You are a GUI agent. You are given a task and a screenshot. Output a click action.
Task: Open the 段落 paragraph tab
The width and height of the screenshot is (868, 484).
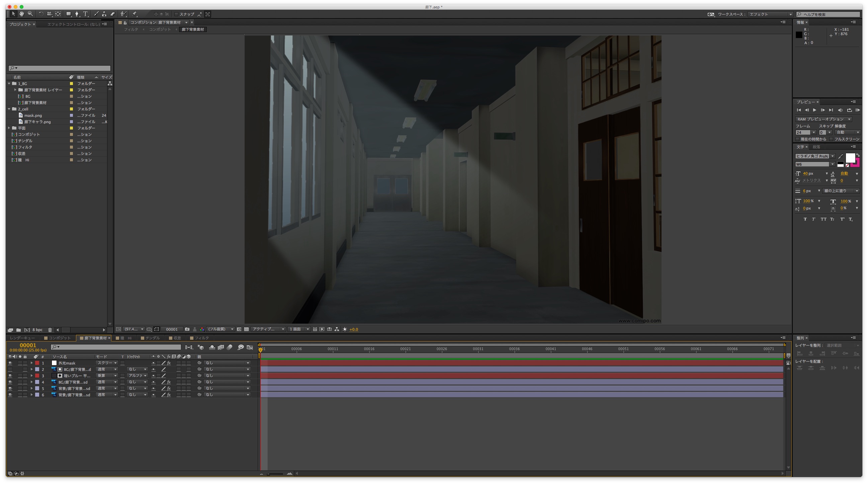click(x=816, y=147)
